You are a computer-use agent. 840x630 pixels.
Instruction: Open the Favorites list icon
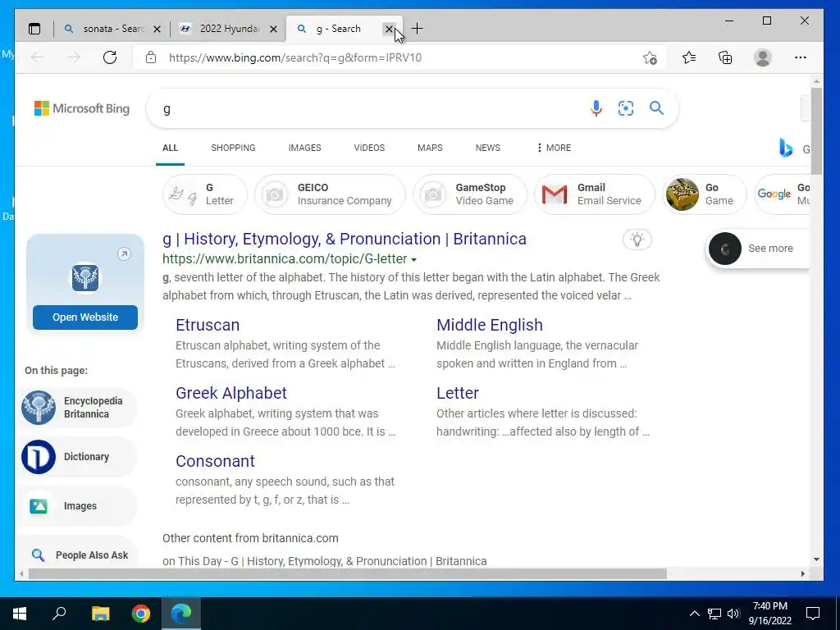(x=689, y=57)
